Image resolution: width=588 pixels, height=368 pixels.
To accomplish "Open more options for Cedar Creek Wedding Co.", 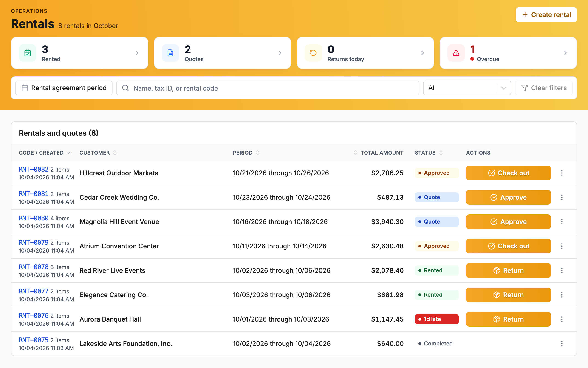I will pyautogui.click(x=562, y=197).
